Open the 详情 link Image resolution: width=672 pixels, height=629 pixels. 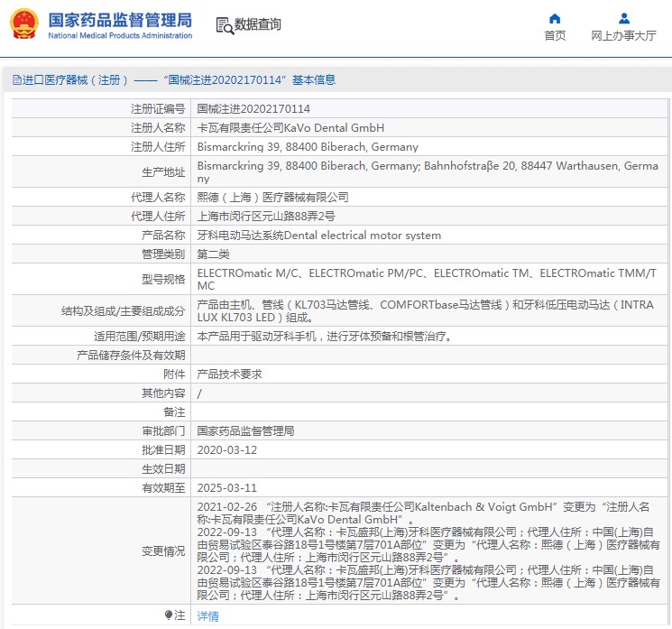pos(207,616)
